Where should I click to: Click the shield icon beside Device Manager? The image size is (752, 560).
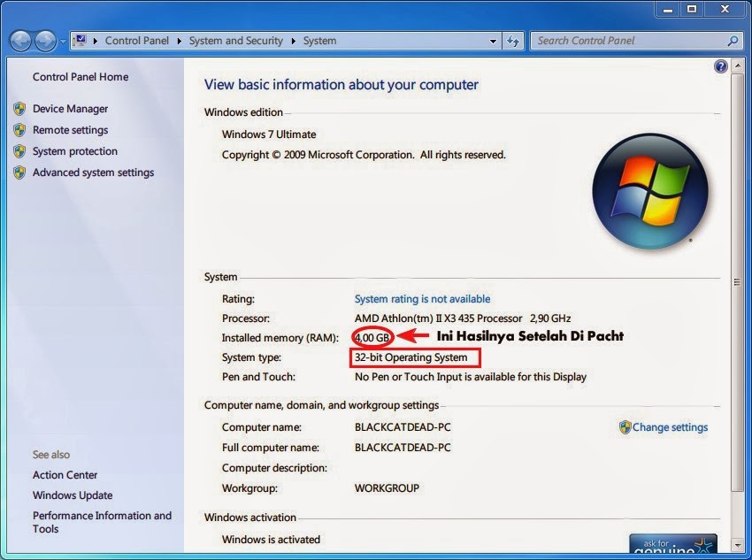[19, 109]
